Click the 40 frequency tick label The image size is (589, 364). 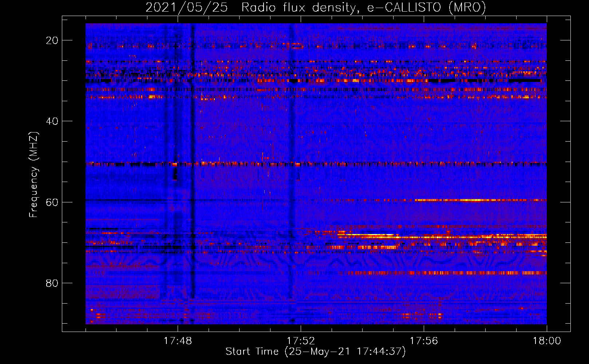[52, 121]
